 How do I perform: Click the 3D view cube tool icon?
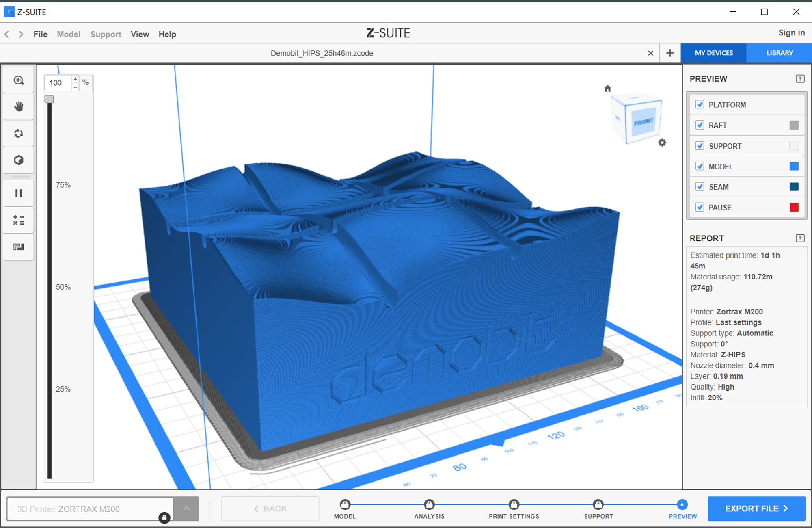pos(19,160)
